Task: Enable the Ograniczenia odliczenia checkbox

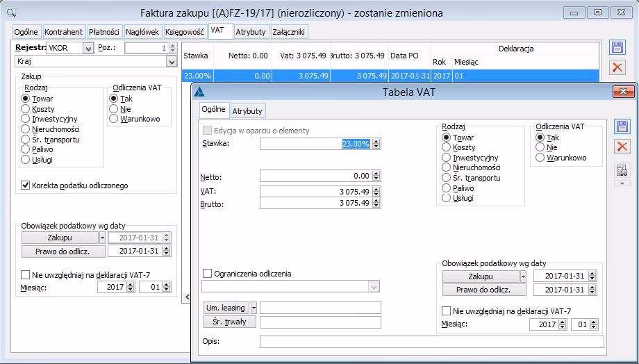Action: [207, 274]
